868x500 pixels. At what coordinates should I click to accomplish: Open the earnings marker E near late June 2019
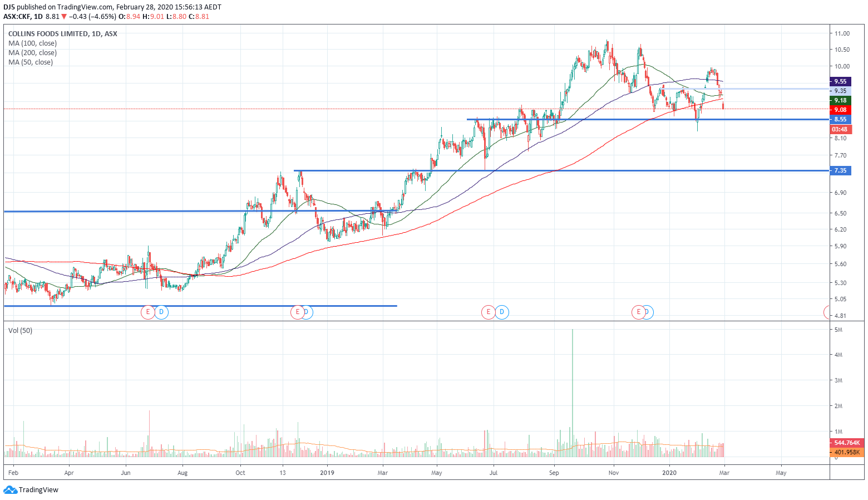tap(489, 312)
